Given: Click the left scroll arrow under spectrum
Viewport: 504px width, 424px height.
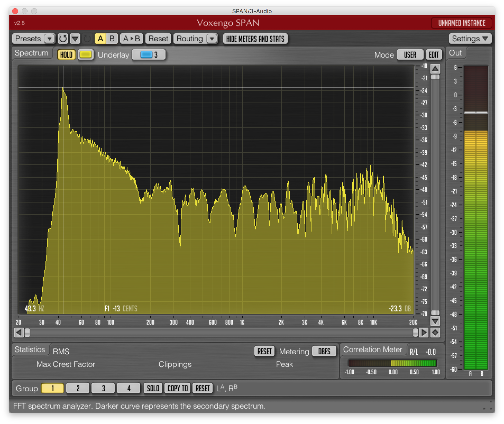Looking at the screenshot, I should (19, 333).
